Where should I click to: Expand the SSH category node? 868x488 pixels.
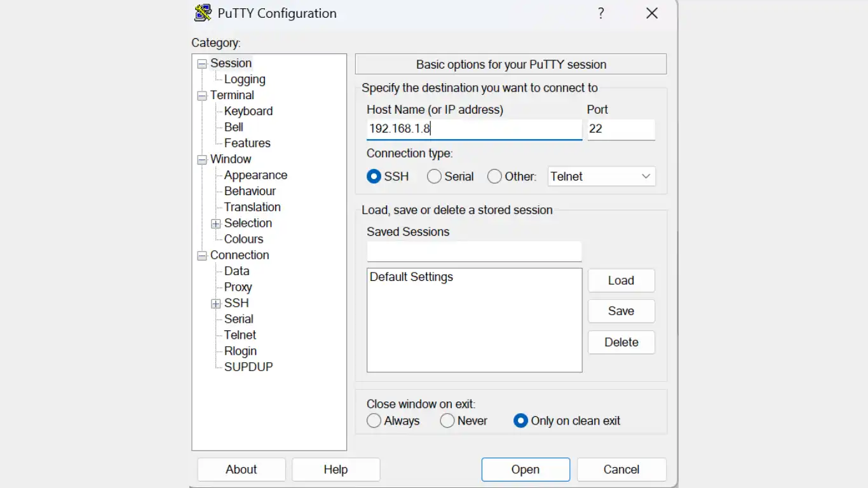(x=216, y=304)
